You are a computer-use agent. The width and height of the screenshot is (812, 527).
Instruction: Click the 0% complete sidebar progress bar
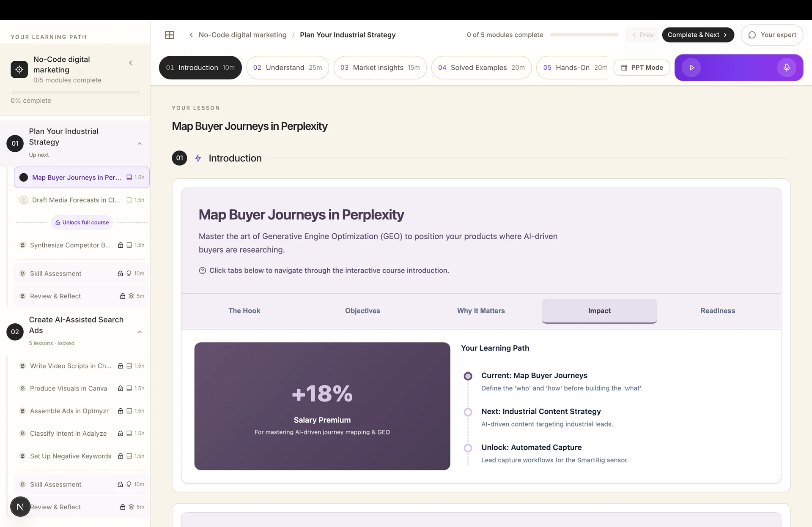click(x=75, y=92)
